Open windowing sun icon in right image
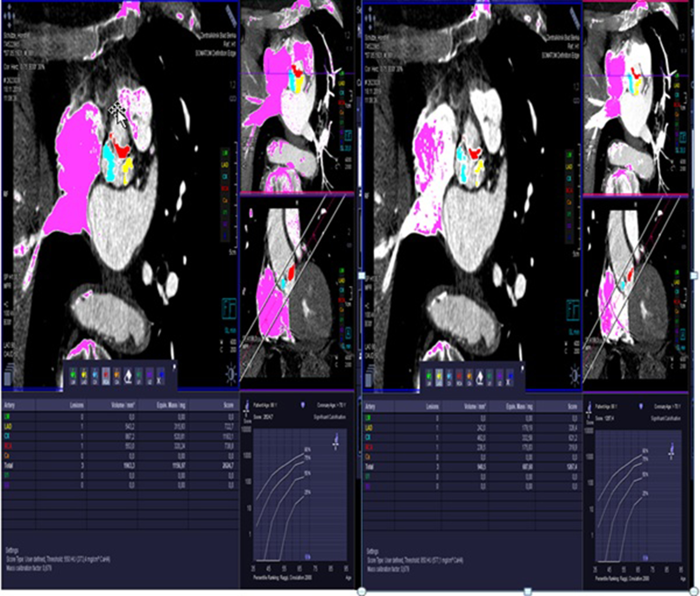Viewport: 700px width, 596px height. tap(575, 376)
